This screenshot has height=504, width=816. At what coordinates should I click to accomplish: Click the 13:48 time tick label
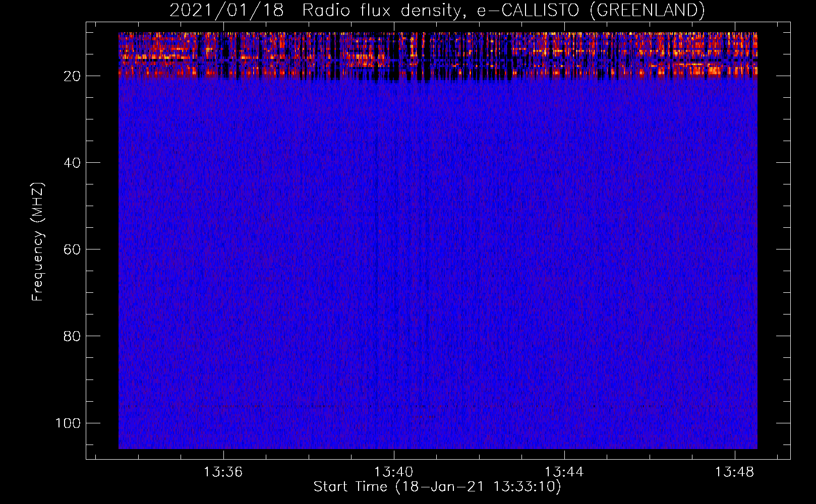coord(735,472)
